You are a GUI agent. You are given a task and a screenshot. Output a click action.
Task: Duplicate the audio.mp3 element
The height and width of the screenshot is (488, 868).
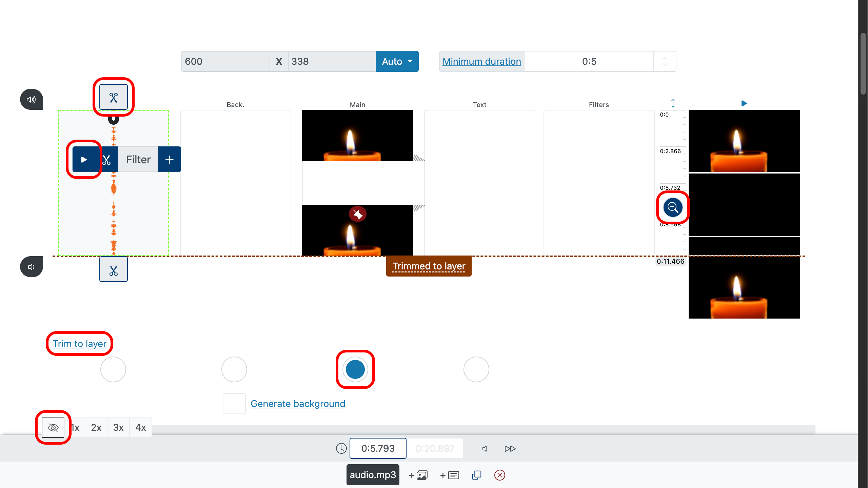point(476,475)
